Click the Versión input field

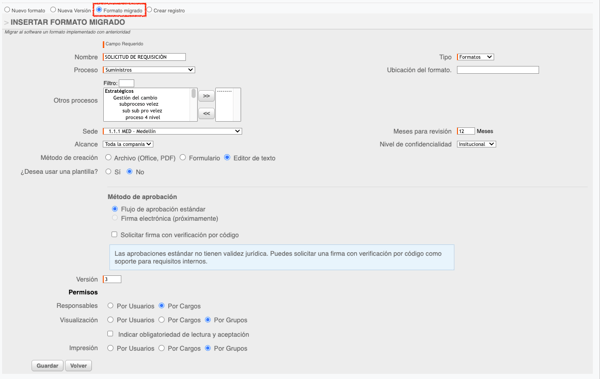(112, 279)
